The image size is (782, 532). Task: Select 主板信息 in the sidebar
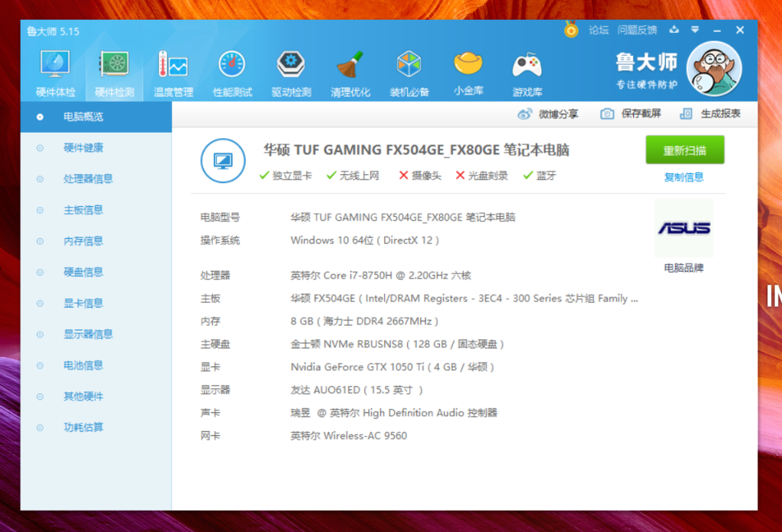(x=96, y=210)
